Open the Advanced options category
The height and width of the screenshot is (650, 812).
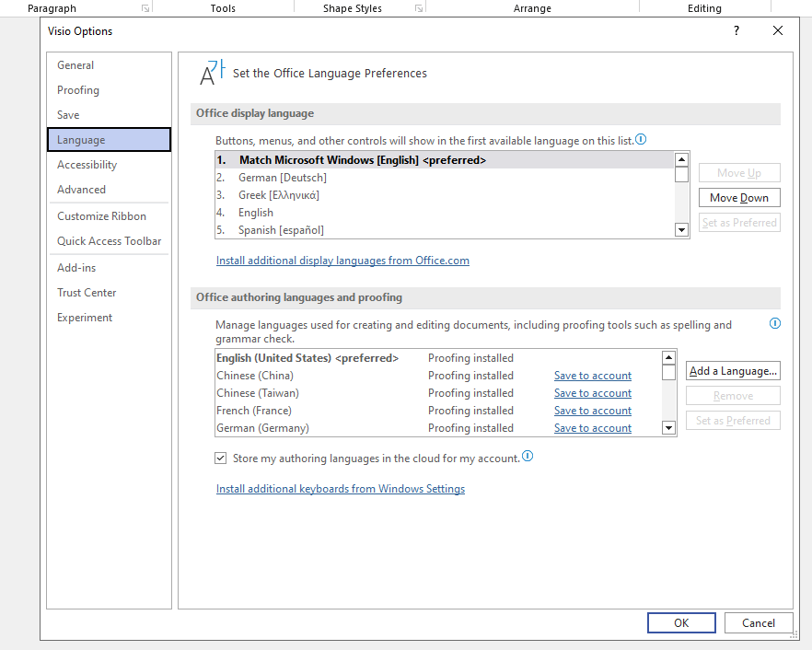[x=109, y=190]
